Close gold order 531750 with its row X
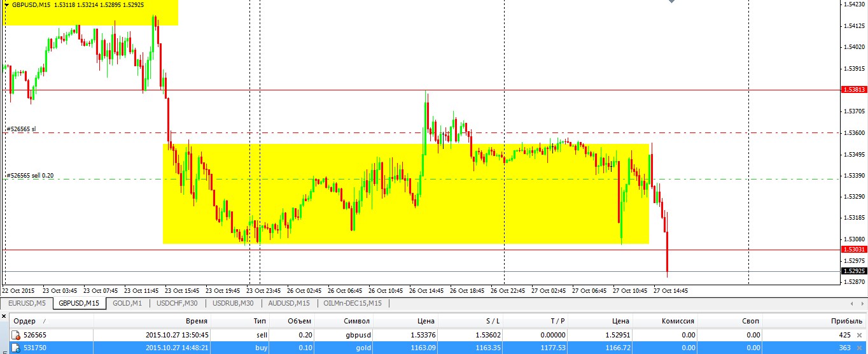The height and width of the screenshot is (354, 868). tap(859, 348)
